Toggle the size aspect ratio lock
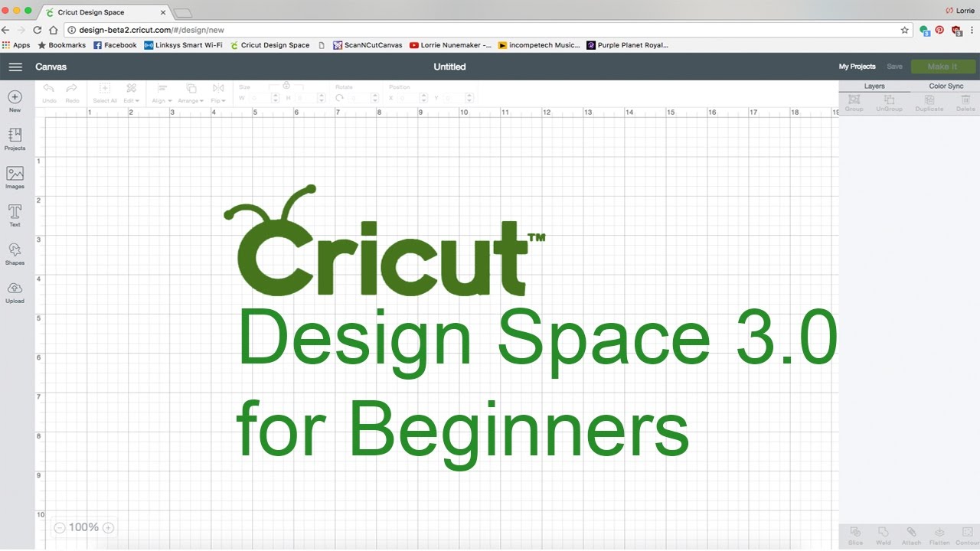This screenshot has height=551, width=980. tap(286, 86)
